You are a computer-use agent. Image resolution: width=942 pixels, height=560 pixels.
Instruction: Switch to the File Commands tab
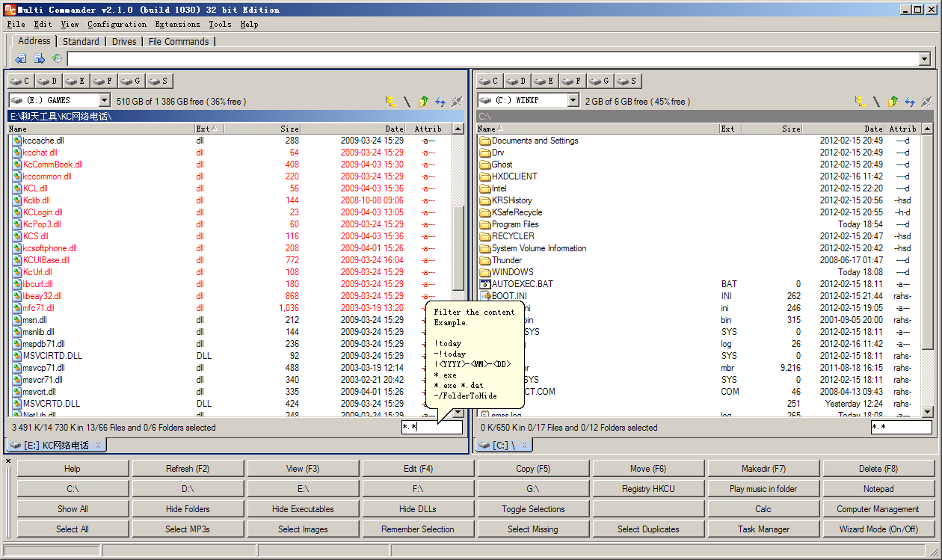179,41
